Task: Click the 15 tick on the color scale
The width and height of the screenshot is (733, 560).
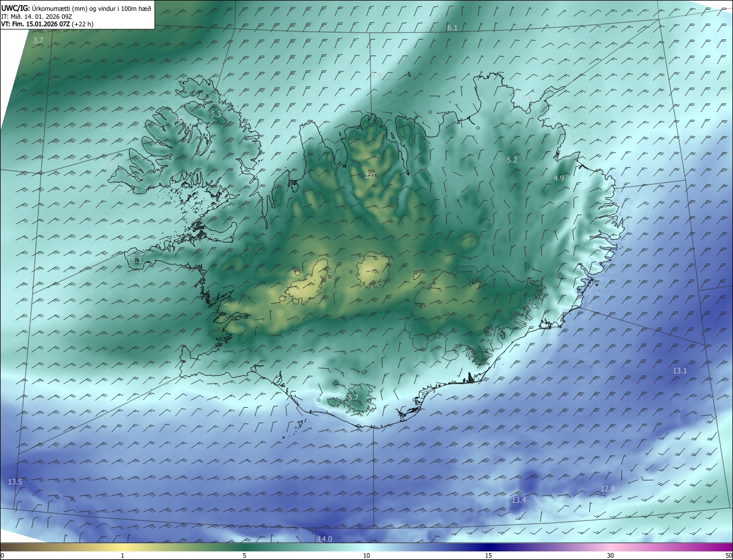Action: (x=488, y=555)
